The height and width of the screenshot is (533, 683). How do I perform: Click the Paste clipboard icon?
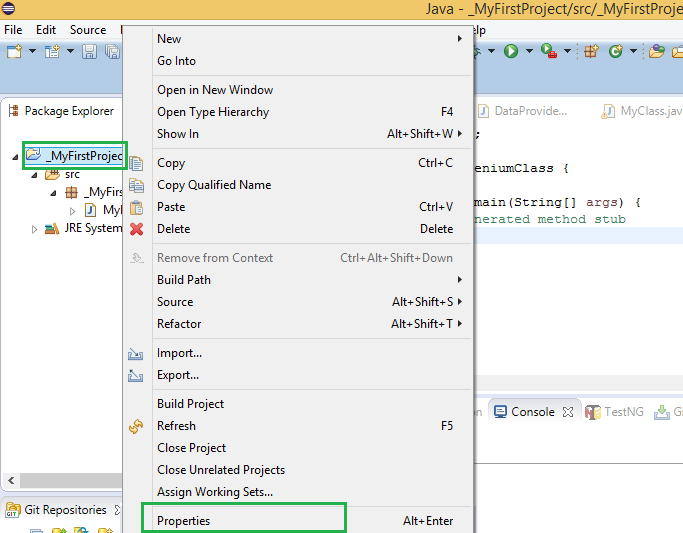point(137,207)
